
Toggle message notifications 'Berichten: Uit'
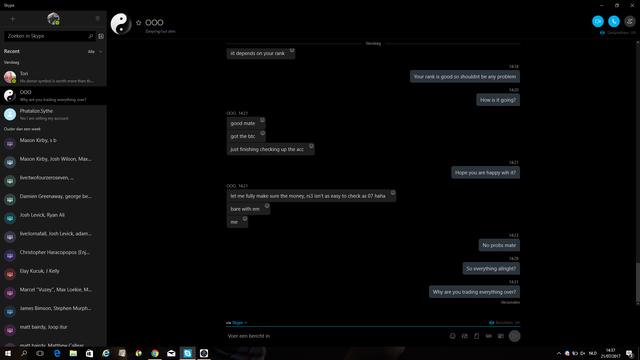[504, 322]
